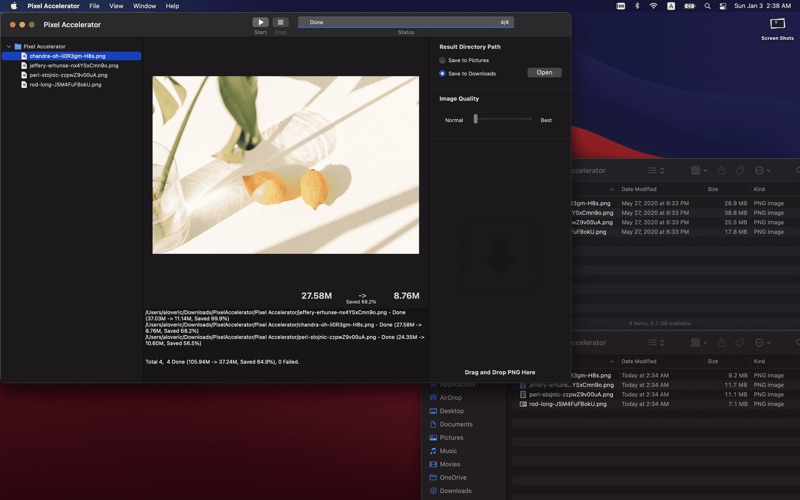
Task: Open the more actions dropdown in upper Finder
Action: coord(763,171)
